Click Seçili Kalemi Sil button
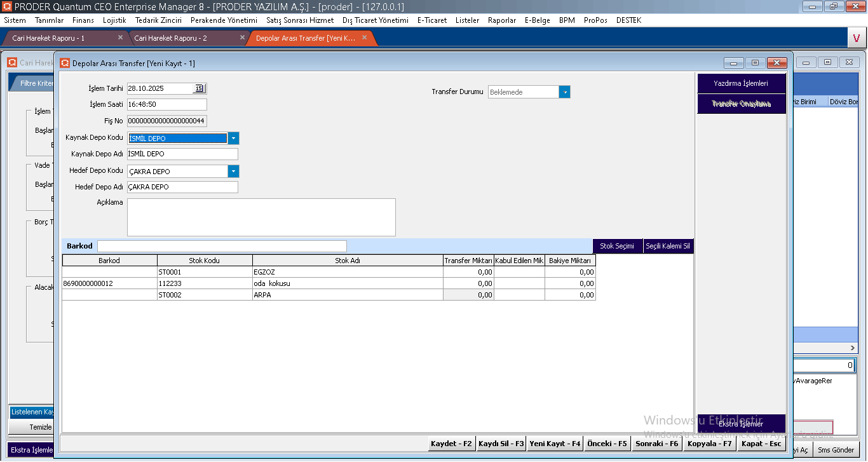The width and height of the screenshot is (868, 462). (667, 246)
